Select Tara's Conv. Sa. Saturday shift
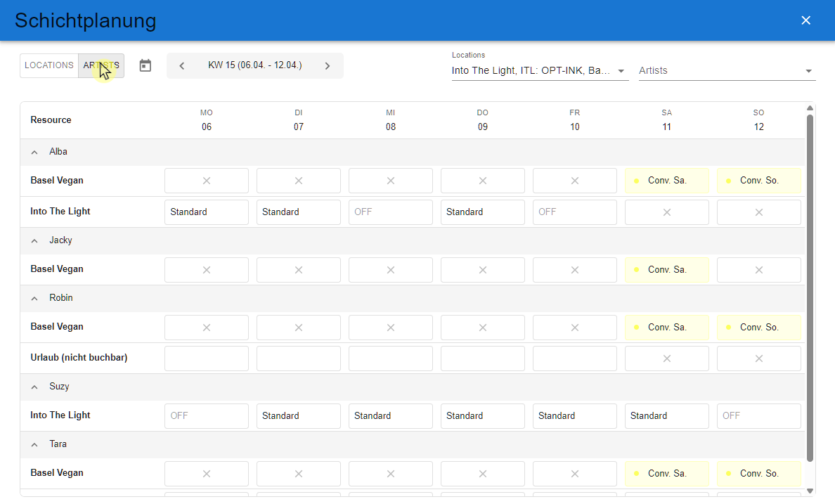The image size is (835, 504). 667,474
